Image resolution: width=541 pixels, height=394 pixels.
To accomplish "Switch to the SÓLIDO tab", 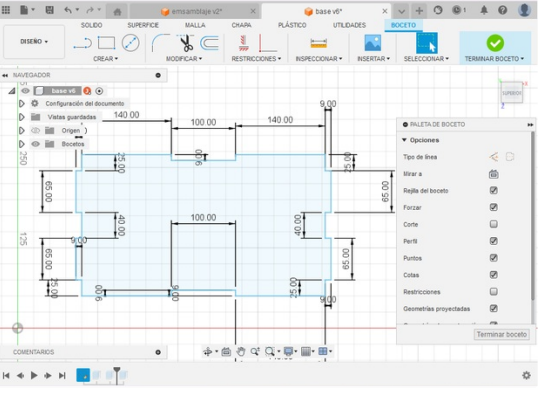I will [91, 25].
